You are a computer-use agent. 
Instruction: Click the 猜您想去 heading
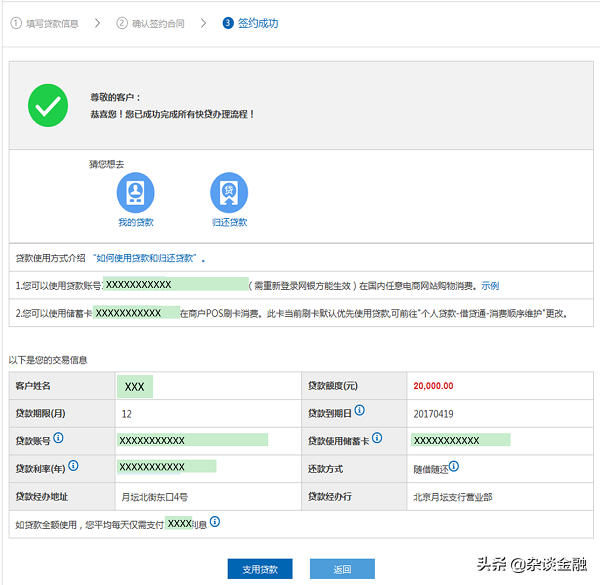[106, 164]
